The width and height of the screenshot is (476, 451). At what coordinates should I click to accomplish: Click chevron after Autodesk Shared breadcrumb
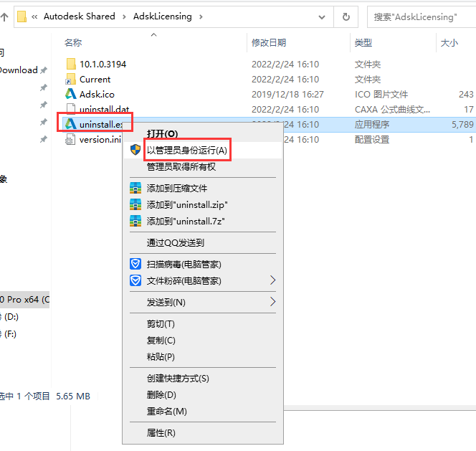(124, 16)
